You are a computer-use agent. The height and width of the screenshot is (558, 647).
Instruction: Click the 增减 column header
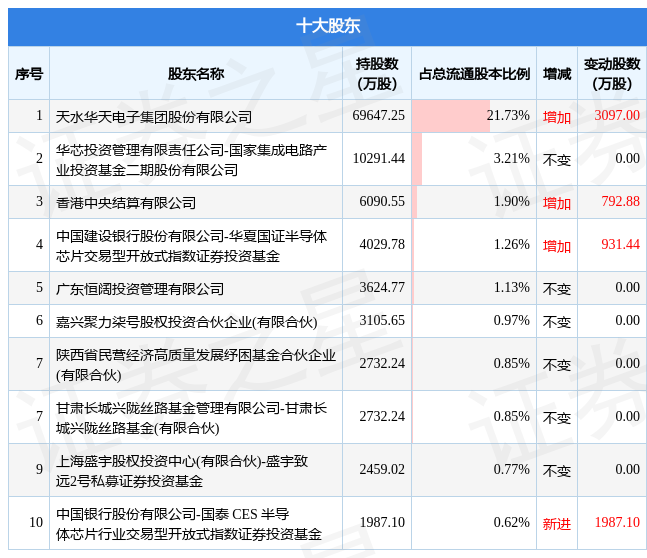point(557,74)
